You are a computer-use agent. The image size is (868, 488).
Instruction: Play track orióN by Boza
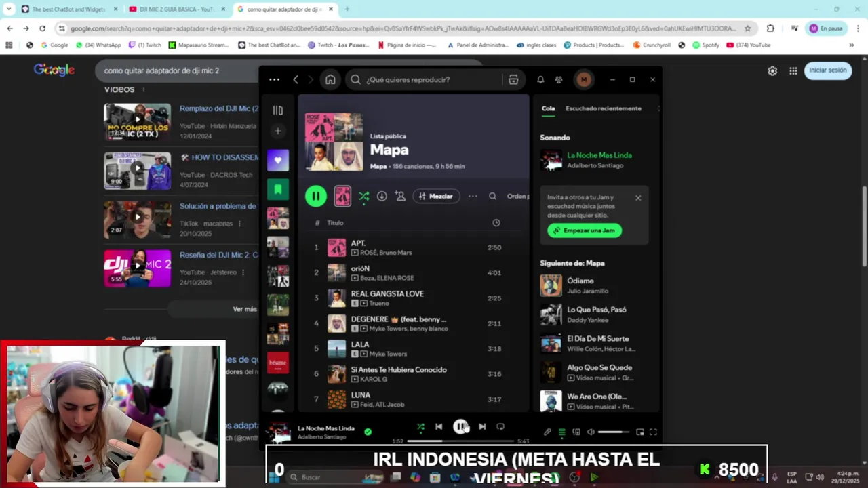[414, 272]
